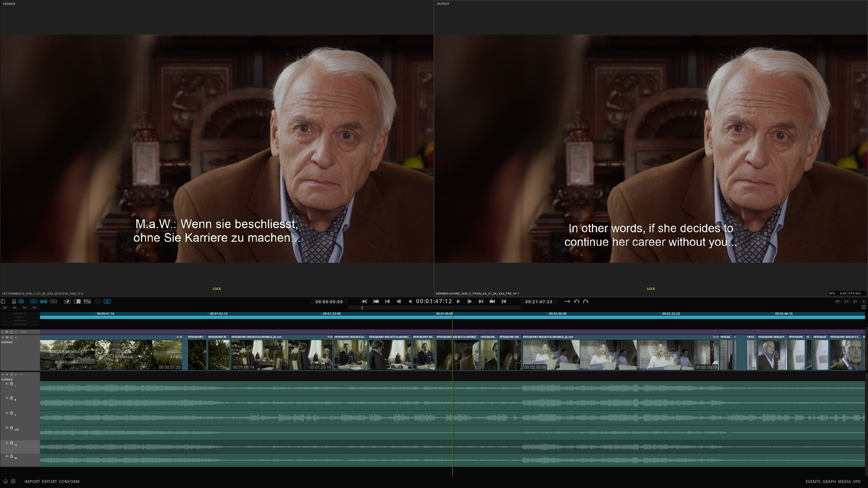Screen dimensions: 868x488
Task: Click S+ to add subtitle track
Action: point(25,307)
